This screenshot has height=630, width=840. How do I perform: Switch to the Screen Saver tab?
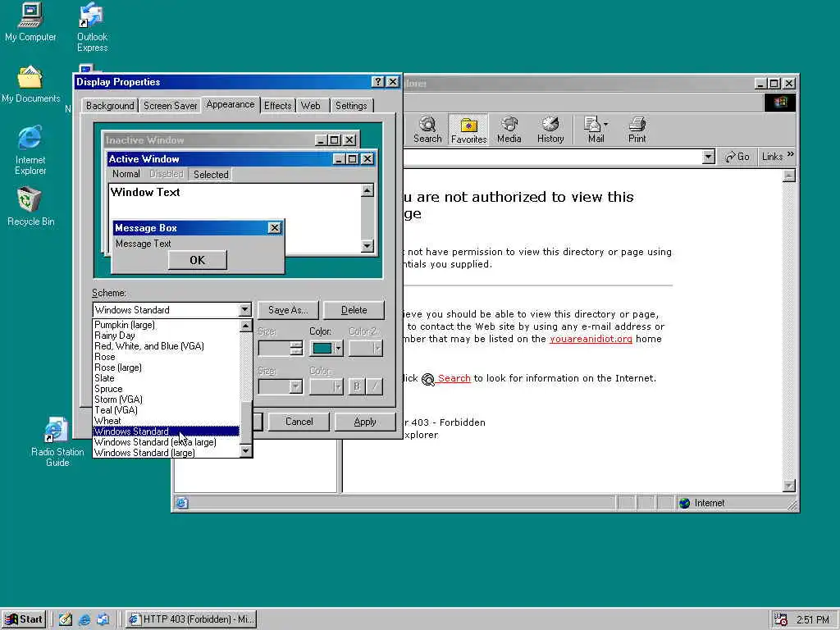pyautogui.click(x=171, y=106)
